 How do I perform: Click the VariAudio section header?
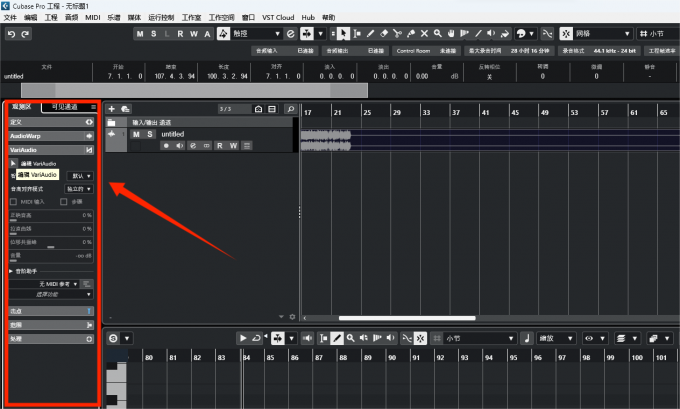[x=51, y=150]
